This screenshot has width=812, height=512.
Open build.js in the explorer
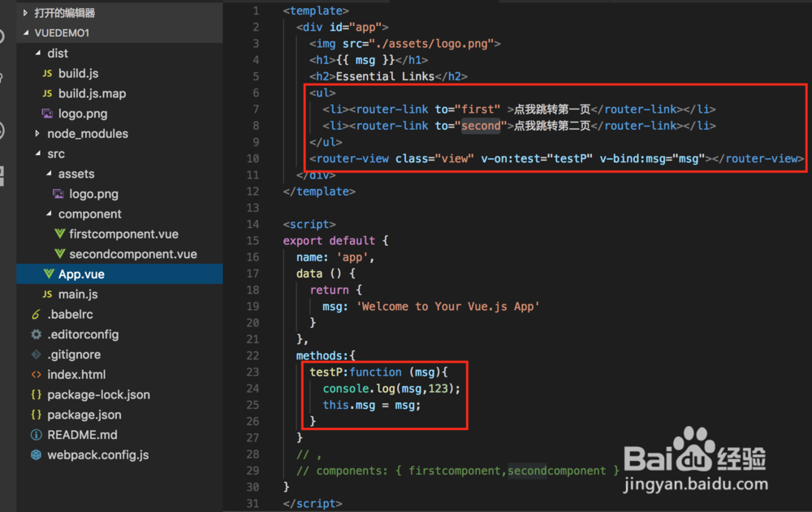tap(78, 74)
